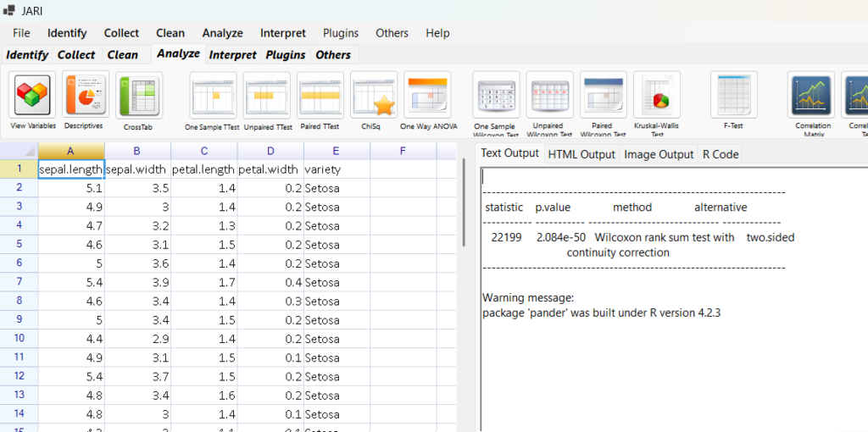Select the sepal.length header cell
Viewport: 868px width, 432px height.
click(71, 169)
